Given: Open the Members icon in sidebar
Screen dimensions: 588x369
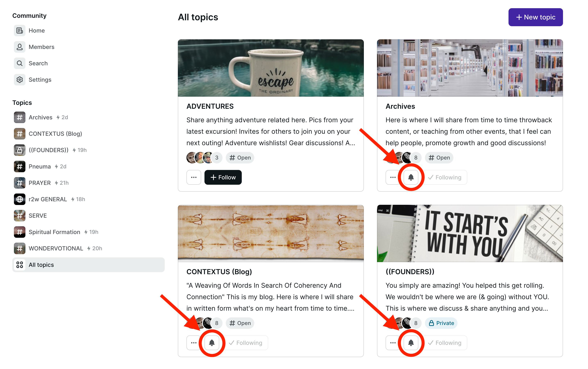Looking at the screenshot, I should coord(19,47).
